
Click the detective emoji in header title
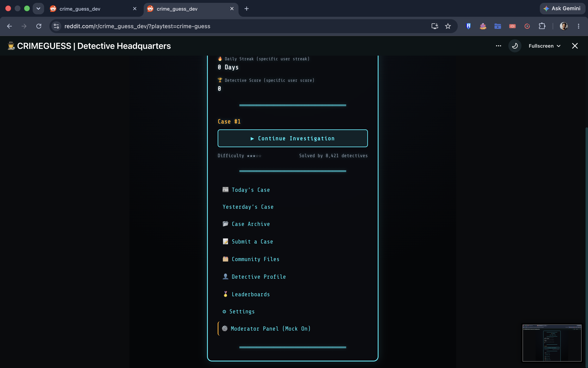(11, 46)
